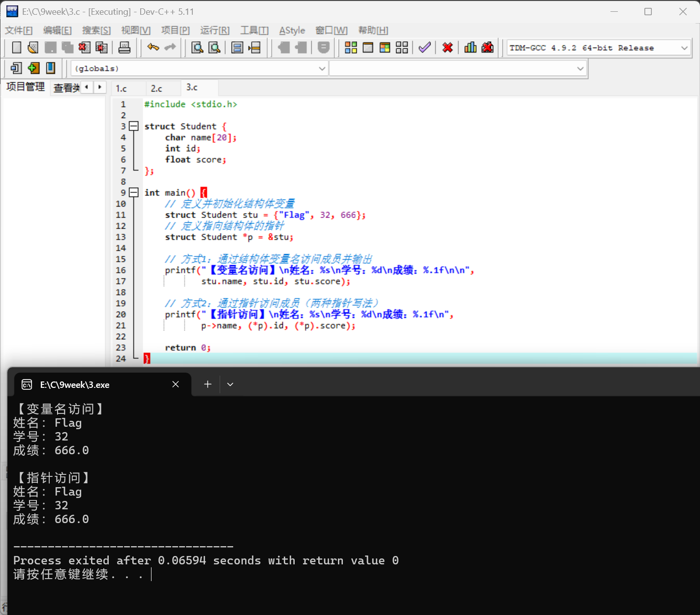The width and height of the screenshot is (700, 615).
Task: Close all files via toolbar icon
Action: 101,48
